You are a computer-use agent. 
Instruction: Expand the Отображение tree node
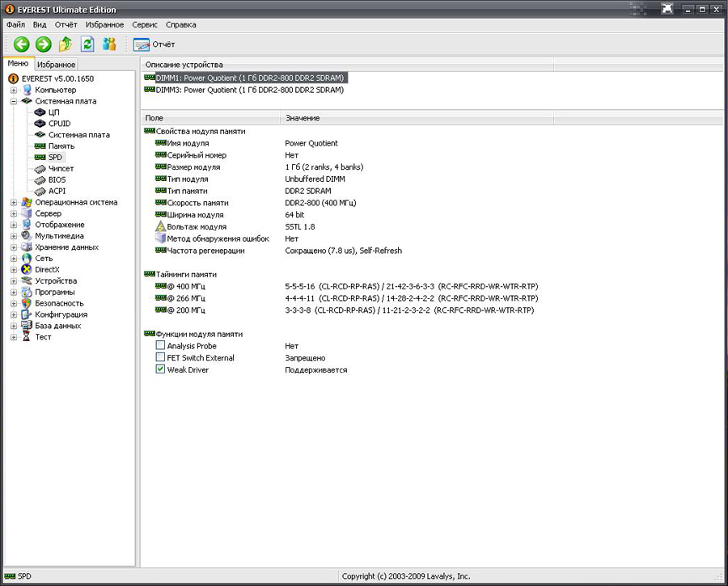[14, 225]
